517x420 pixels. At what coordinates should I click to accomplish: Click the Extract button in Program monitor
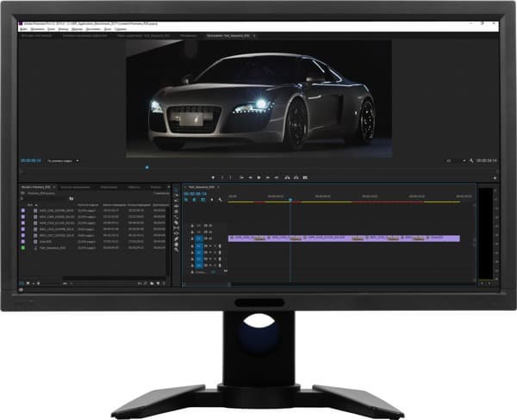pyautogui.click(x=296, y=177)
